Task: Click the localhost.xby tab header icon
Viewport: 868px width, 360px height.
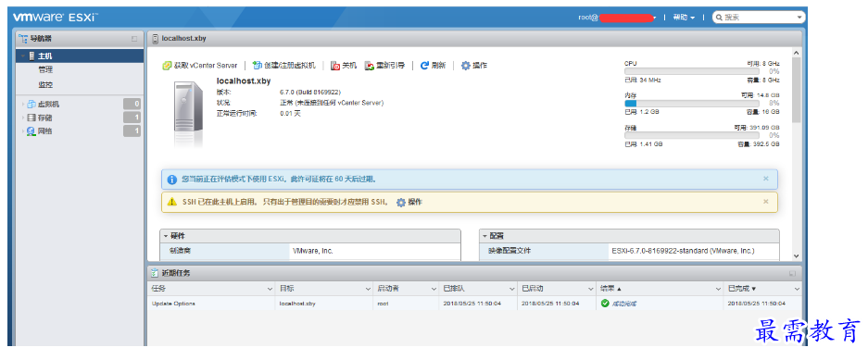Action: pyautogui.click(x=155, y=39)
